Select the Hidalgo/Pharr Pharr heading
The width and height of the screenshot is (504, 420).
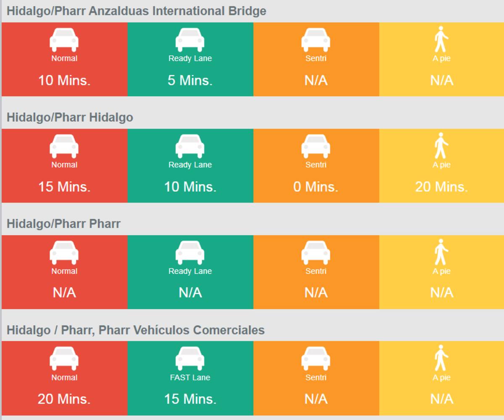pyautogui.click(x=64, y=223)
